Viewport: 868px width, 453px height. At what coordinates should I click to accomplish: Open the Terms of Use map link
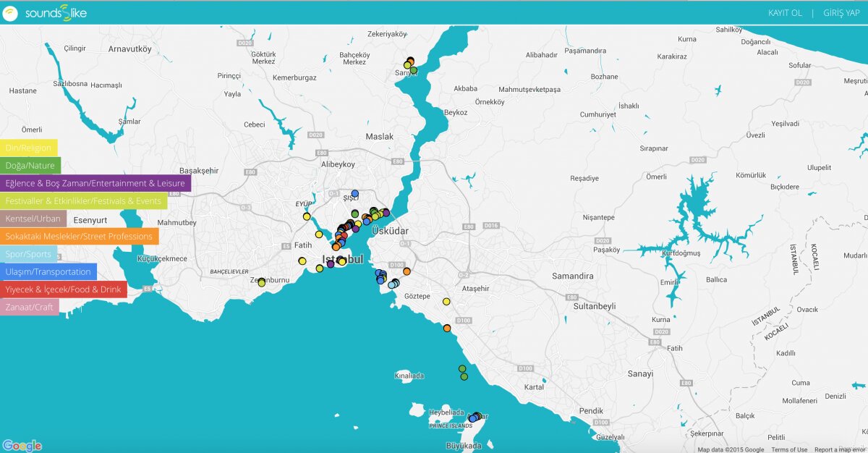[x=789, y=449]
